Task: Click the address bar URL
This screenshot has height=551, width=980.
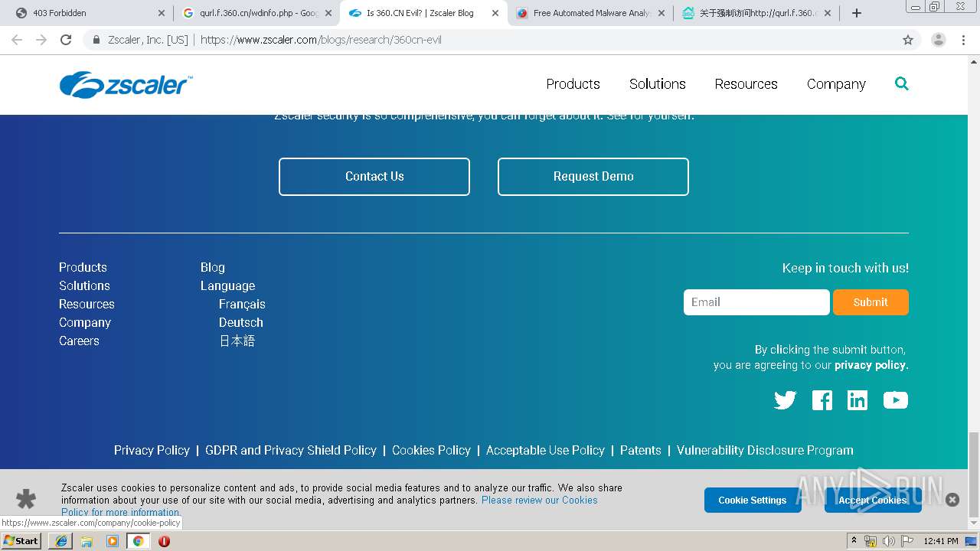Action: click(321, 40)
